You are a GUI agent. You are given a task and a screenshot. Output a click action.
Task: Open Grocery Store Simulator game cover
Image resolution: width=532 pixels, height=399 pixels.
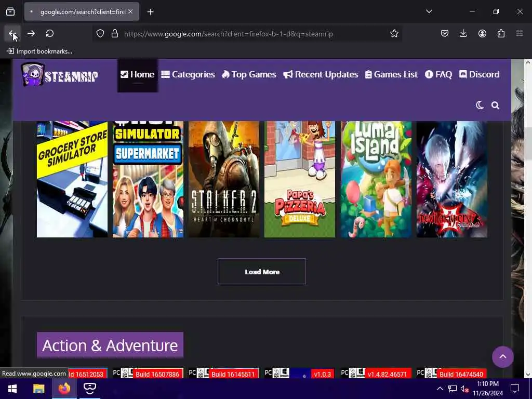pyautogui.click(x=72, y=179)
